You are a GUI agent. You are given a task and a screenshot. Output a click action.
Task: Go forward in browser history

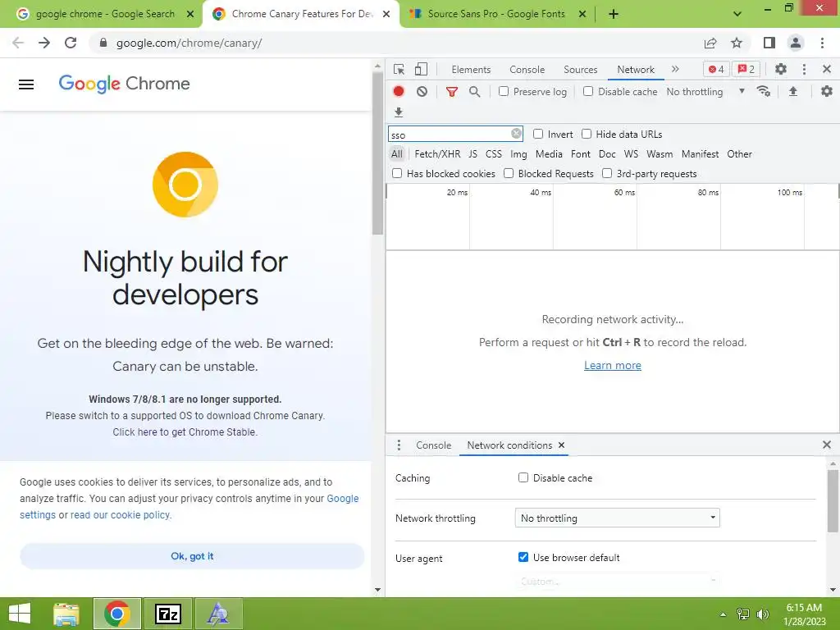(x=44, y=43)
